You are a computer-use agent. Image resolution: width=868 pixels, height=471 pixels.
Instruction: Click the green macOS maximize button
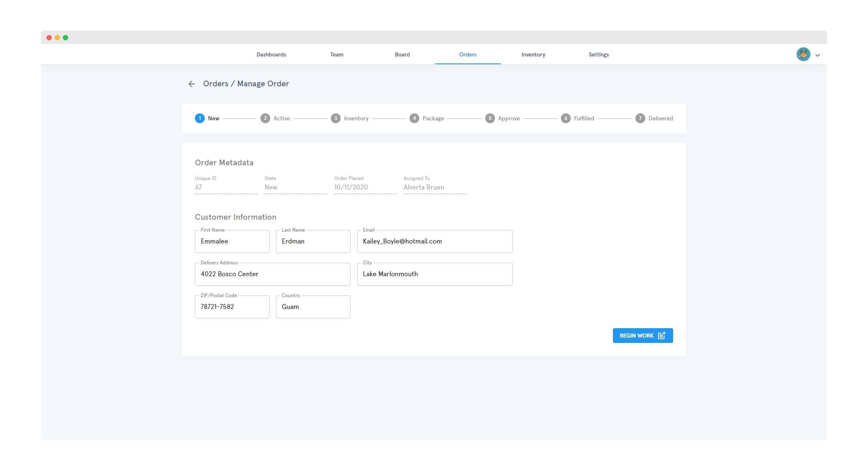tap(66, 38)
